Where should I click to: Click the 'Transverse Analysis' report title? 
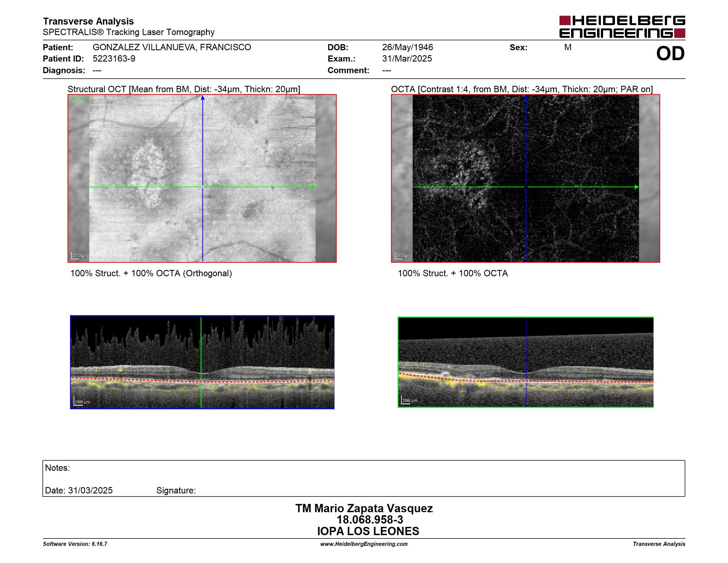pos(88,21)
